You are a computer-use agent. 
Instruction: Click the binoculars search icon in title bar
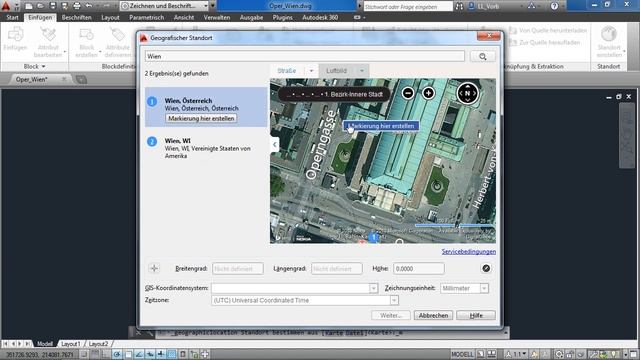pos(459,6)
